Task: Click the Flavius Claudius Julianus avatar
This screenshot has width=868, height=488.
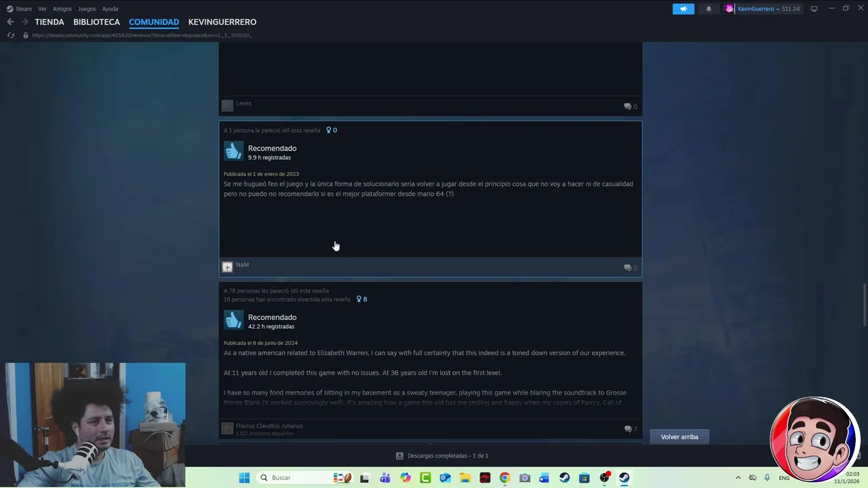Action: point(227,428)
